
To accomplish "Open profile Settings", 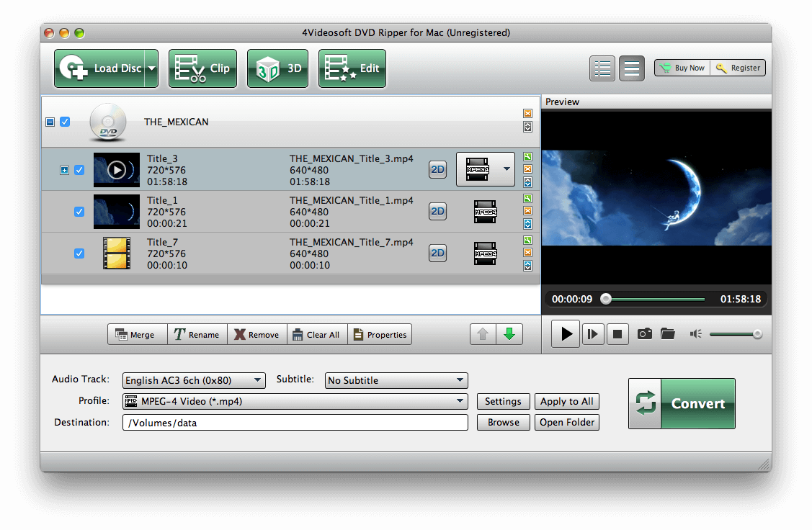I will point(503,401).
